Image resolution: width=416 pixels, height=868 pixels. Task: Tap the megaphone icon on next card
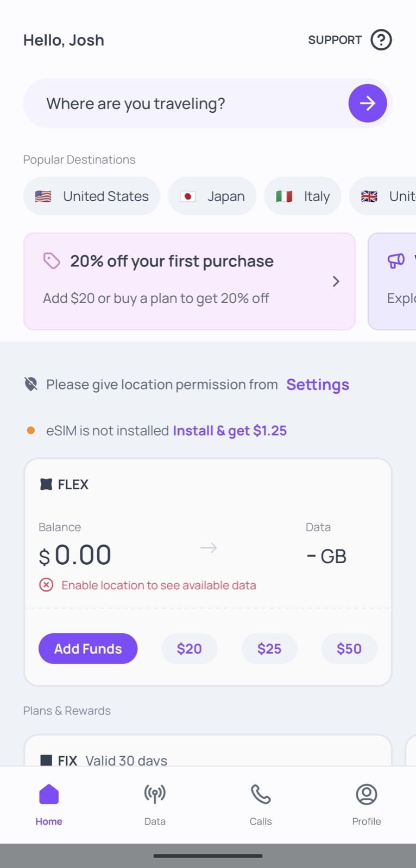395,261
